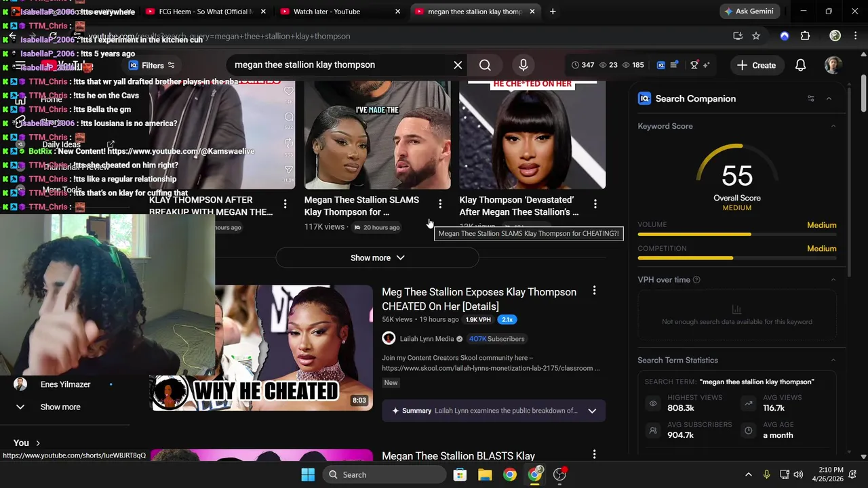Collapse Search Term Statistics section
868x488 pixels.
833,360
